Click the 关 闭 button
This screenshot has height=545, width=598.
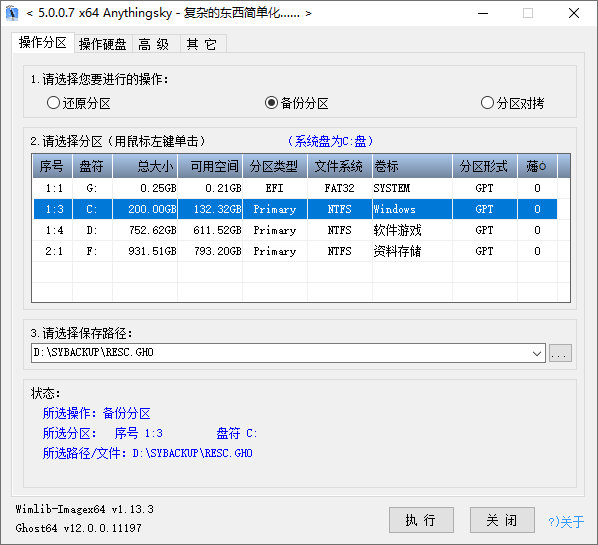click(502, 520)
